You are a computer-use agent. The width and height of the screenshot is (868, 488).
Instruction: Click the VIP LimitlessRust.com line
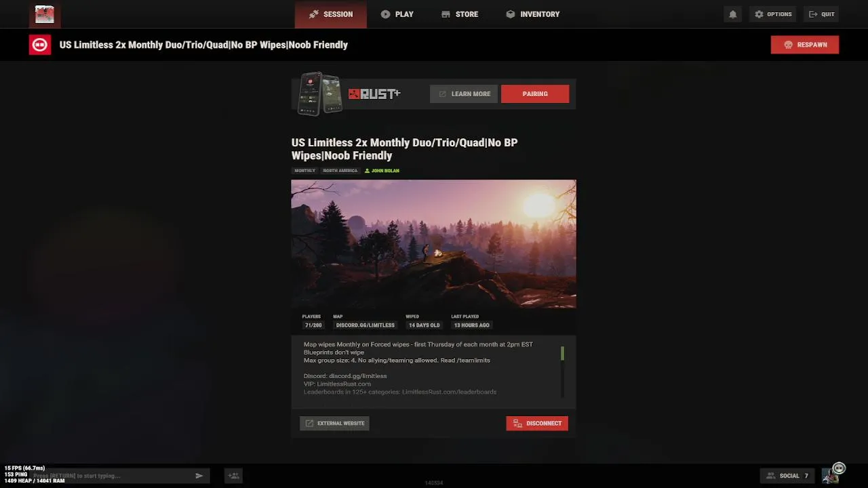(x=337, y=384)
